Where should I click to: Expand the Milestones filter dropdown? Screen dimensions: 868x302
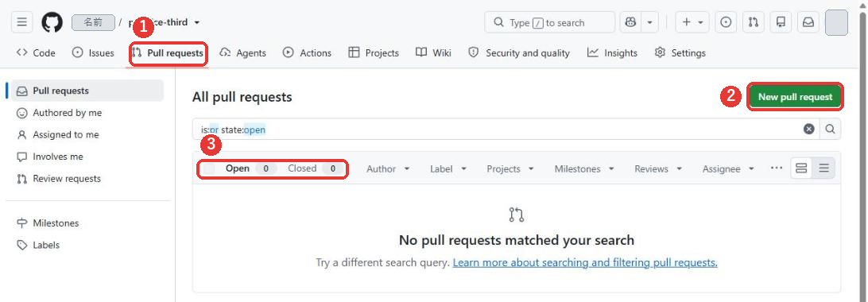coord(584,168)
